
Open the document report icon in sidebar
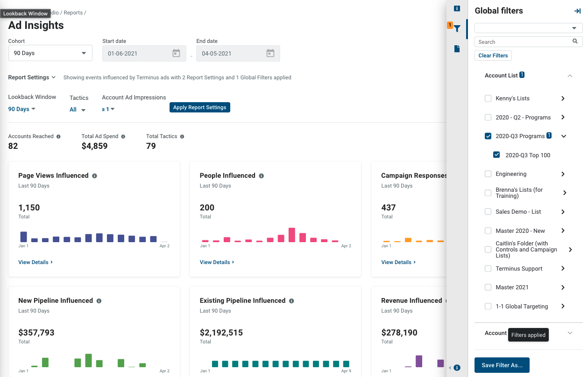point(457,49)
